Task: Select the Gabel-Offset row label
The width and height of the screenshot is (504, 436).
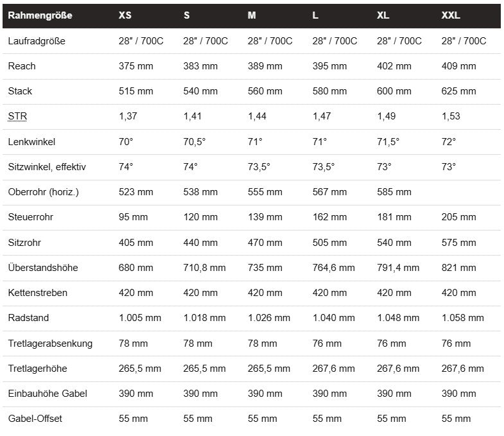Action: click(x=35, y=419)
